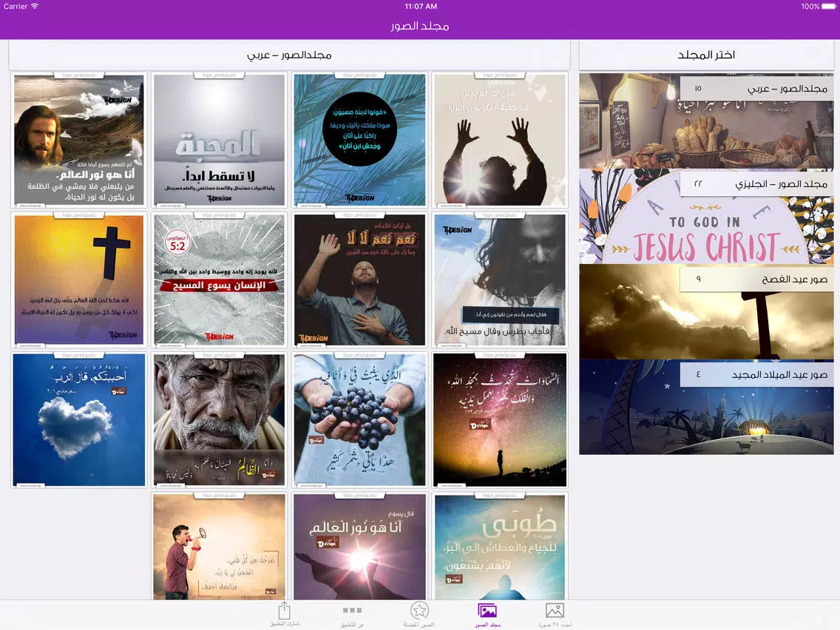Open image of Jesus with doves

coord(78,140)
